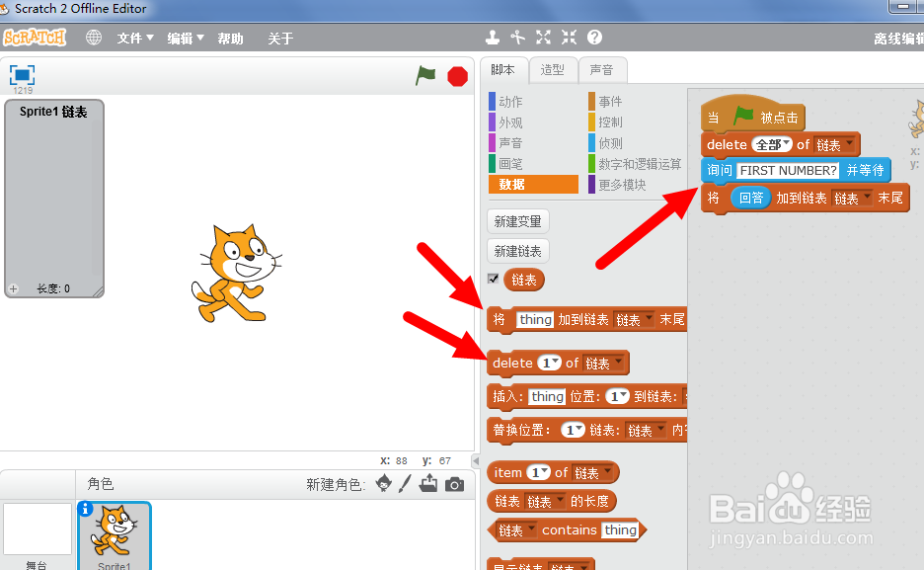
Task: Click the 当绿旗被点击 hat block
Action: click(752, 115)
